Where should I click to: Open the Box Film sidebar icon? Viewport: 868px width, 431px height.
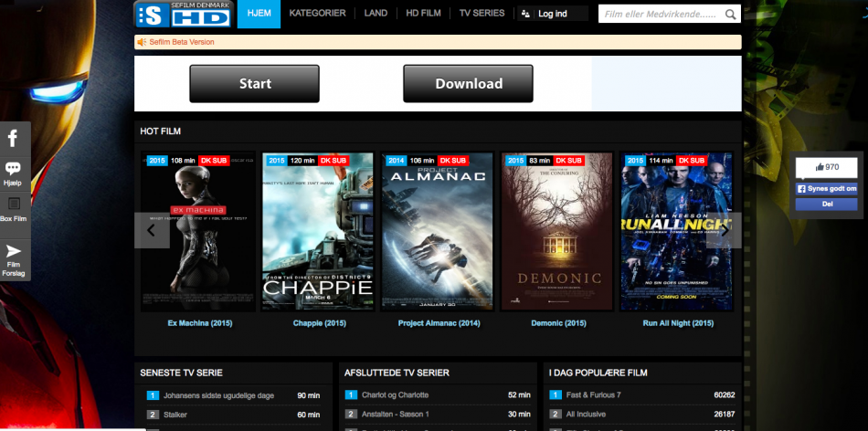(x=14, y=204)
